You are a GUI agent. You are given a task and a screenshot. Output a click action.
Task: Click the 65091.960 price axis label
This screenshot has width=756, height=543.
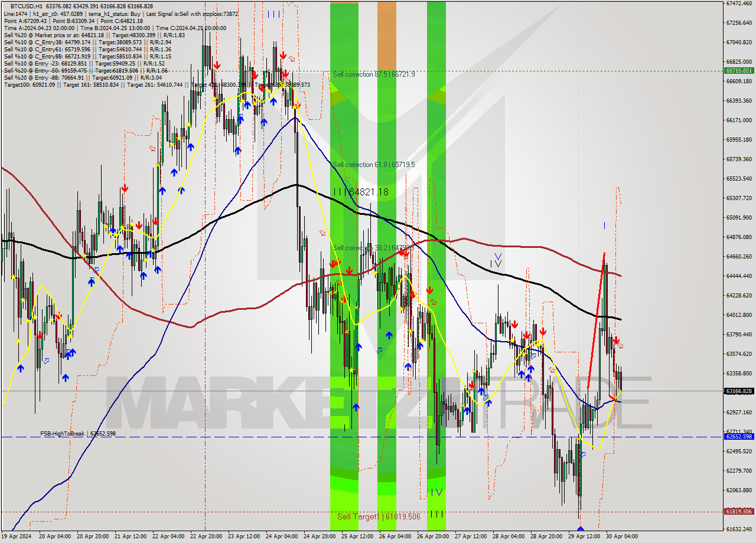click(739, 217)
